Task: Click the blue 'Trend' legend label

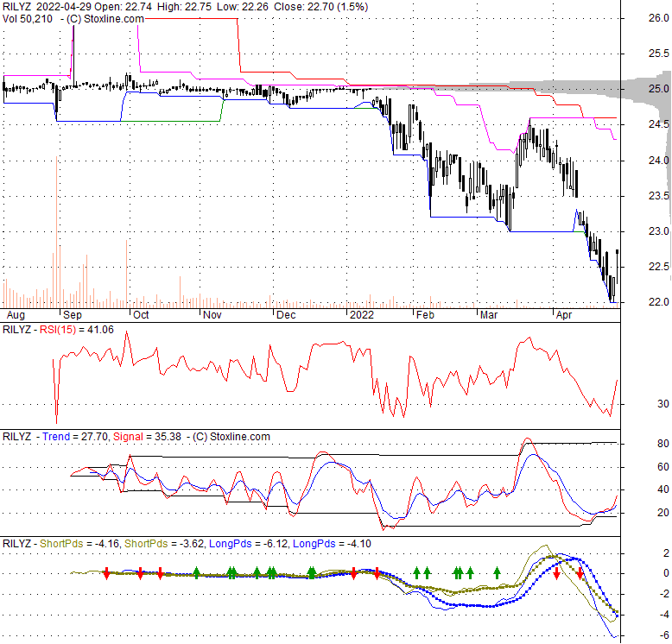Action: point(56,437)
